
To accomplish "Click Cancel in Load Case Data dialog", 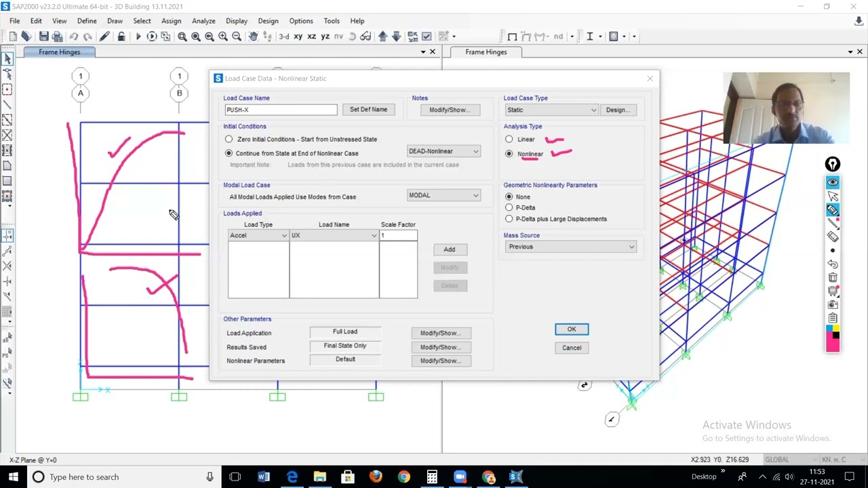I will point(572,348).
